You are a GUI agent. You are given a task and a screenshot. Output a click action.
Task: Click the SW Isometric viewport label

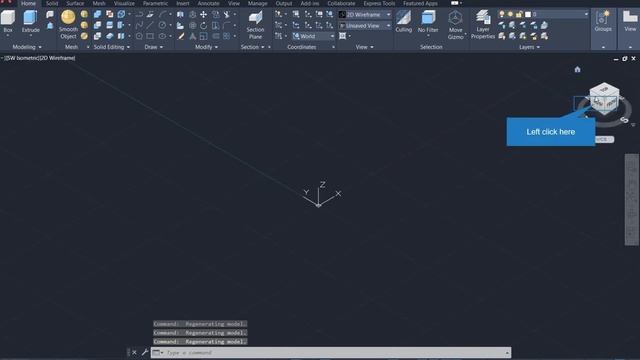21,58
